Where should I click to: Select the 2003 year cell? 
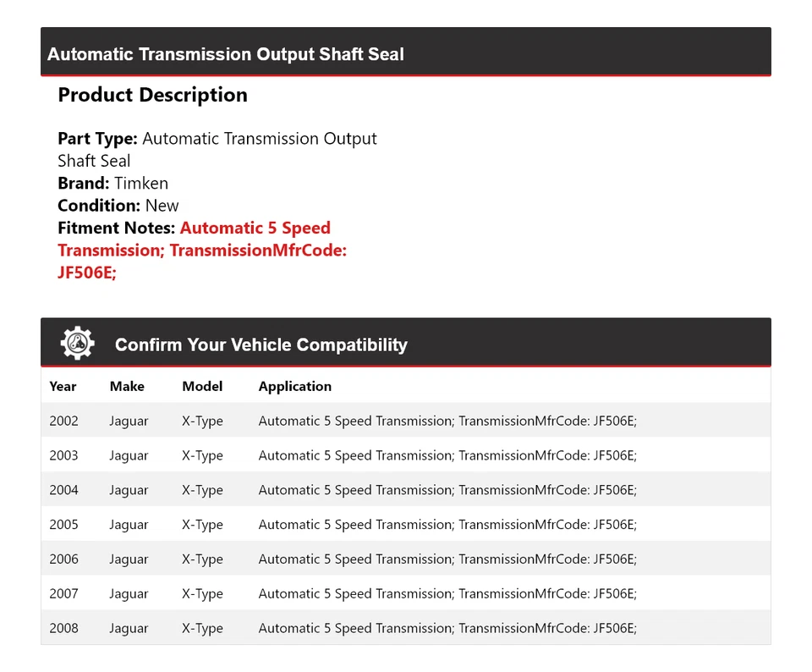pyautogui.click(x=63, y=455)
